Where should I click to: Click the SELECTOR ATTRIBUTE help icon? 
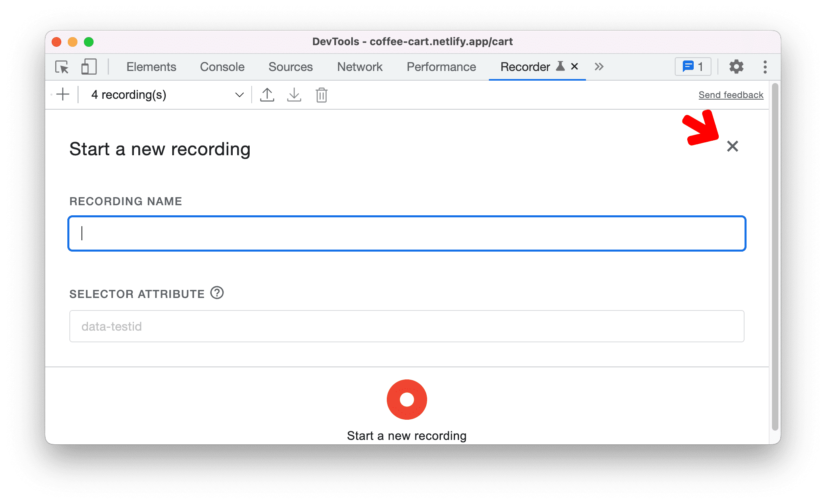[x=219, y=292]
